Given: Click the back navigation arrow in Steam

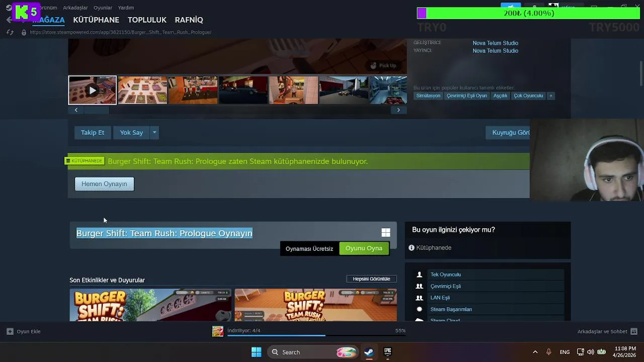Looking at the screenshot, I should coord(9,20).
